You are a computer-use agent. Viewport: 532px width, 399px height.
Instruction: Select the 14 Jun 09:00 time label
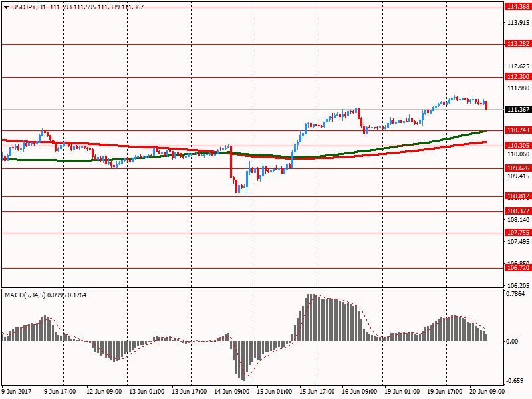tap(231, 392)
